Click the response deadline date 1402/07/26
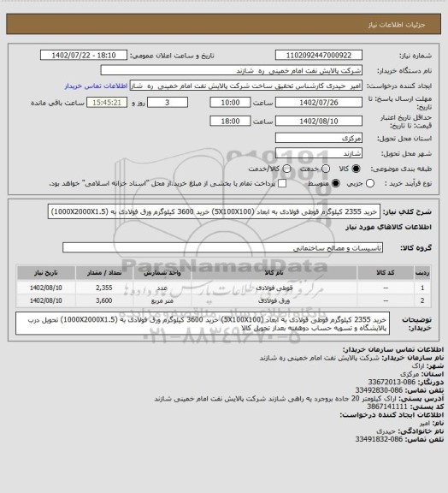 click(319, 103)
